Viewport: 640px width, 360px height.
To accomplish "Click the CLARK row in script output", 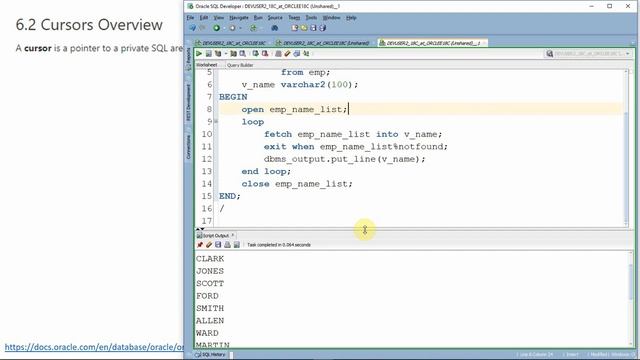I will coord(210,259).
